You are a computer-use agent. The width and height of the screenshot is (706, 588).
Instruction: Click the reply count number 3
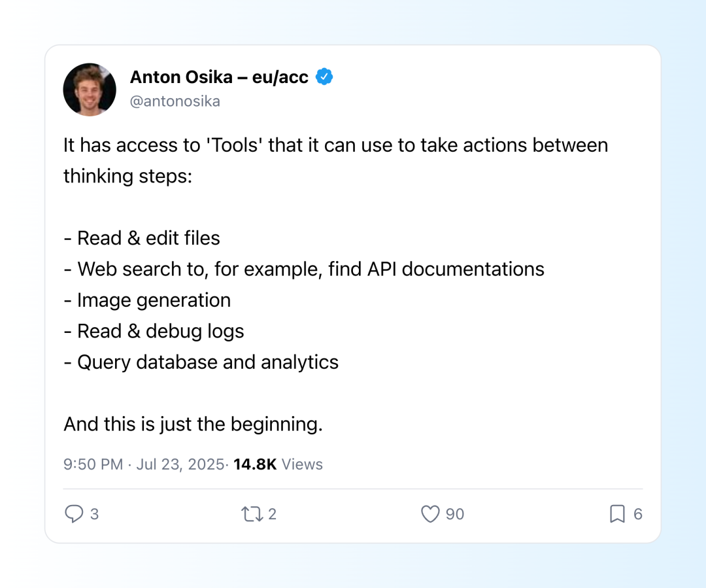(94, 514)
